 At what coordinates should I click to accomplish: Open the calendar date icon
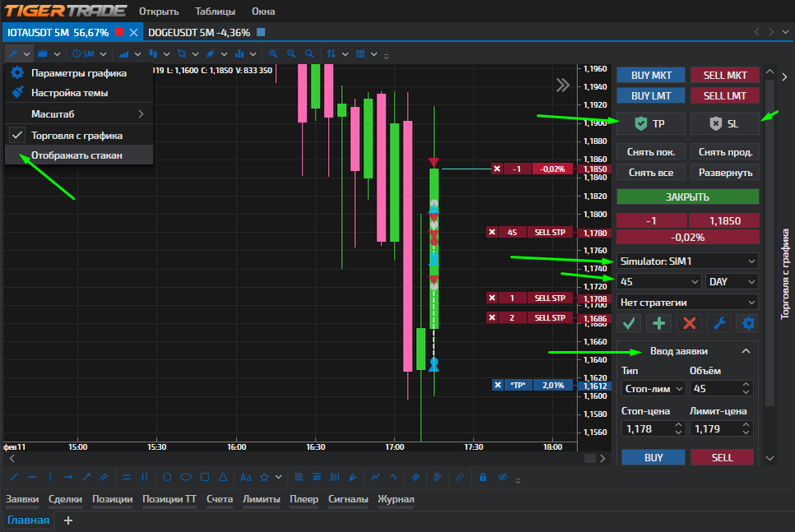pos(360,53)
